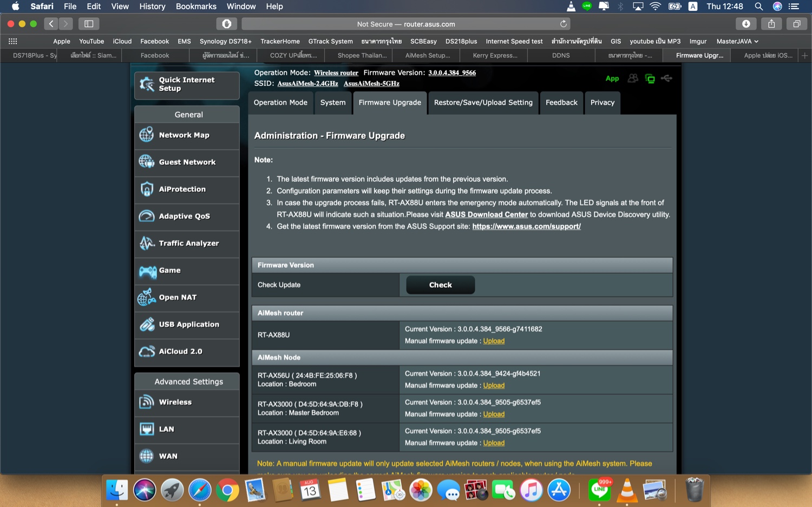Show Safari tab overview

click(797, 24)
